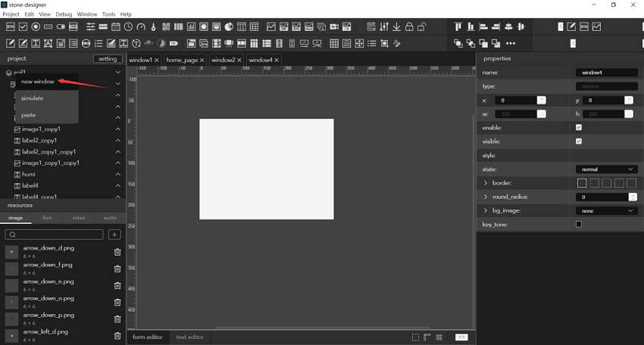Select the first border style box

[582, 183]
